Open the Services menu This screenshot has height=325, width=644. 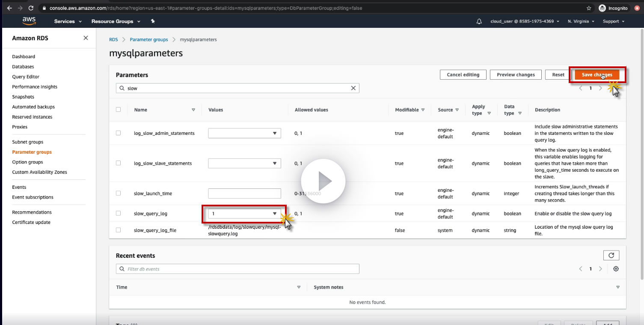68,21
